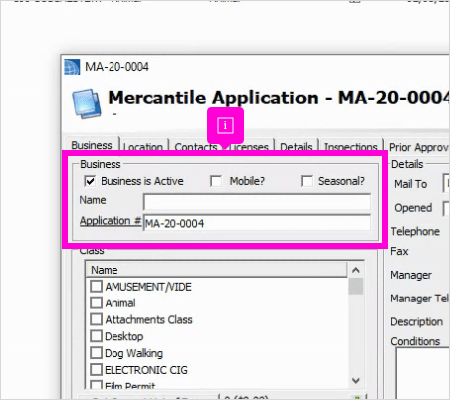This screenshot has width=450, height=400.
Task: Tick the Seasonal? checkbox
Action: [307, 181]
